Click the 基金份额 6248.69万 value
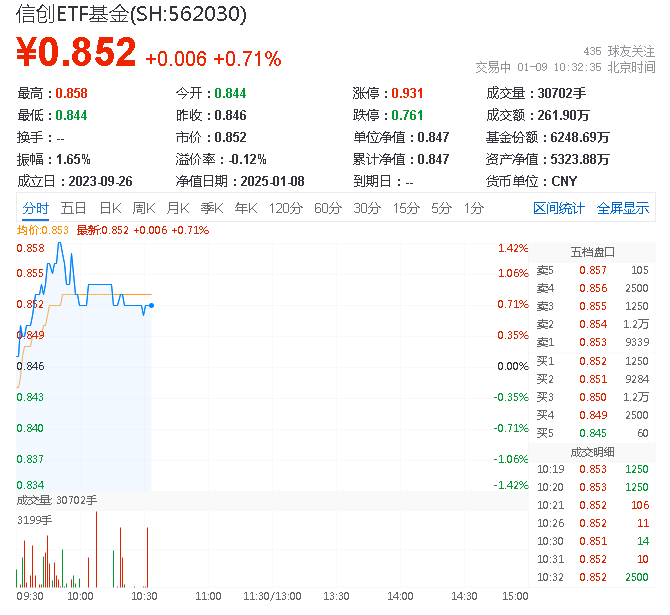This screenshot has height=615, width=670. click(x=580, y=137)
